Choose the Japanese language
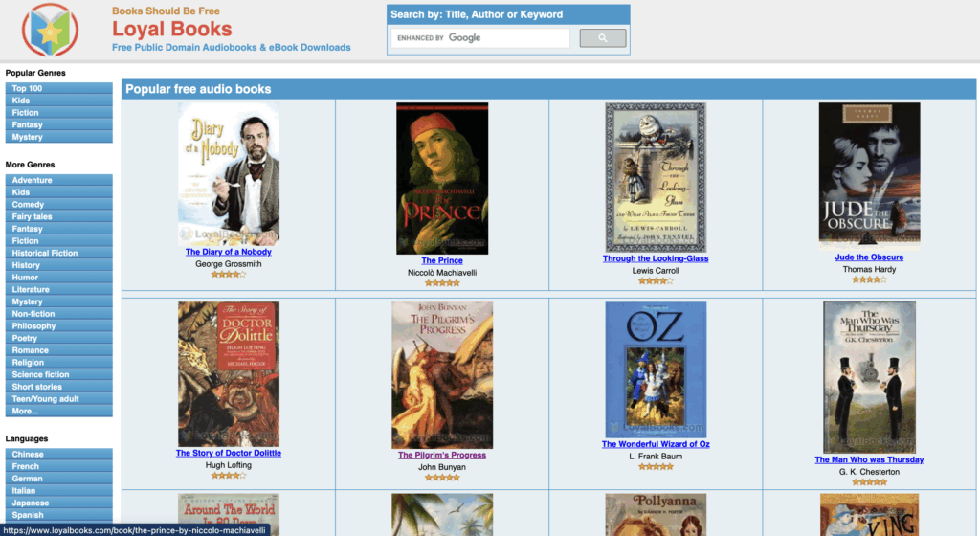The height and width of the screenshot is (536, 980). click(x=58, y=502)
